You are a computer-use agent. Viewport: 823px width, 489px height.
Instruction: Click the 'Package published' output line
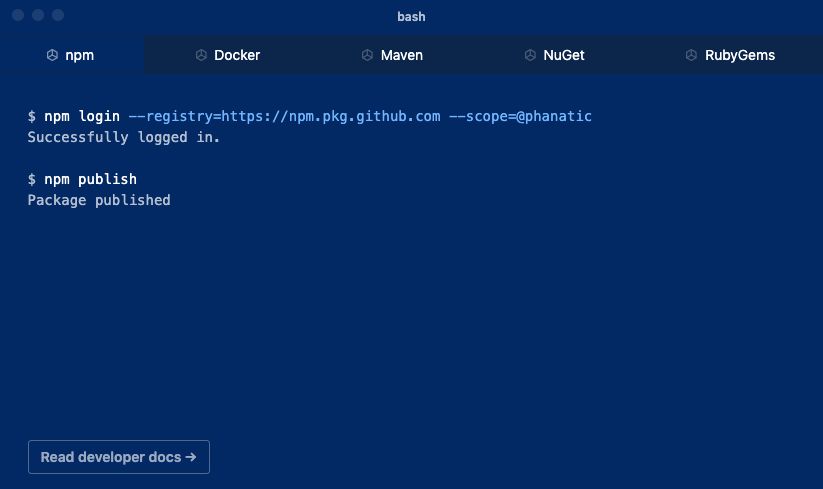[x=99, y=200]
